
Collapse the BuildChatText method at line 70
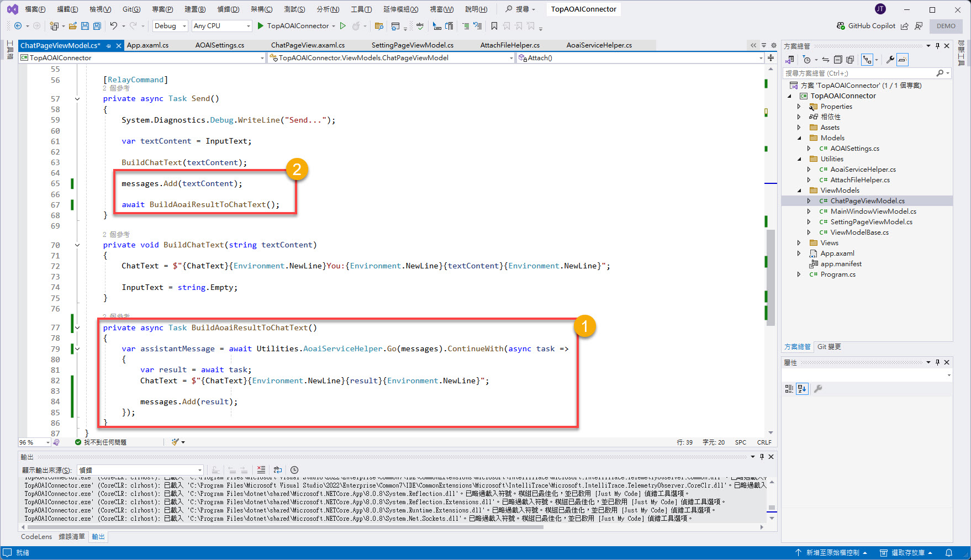pos(77,245)
